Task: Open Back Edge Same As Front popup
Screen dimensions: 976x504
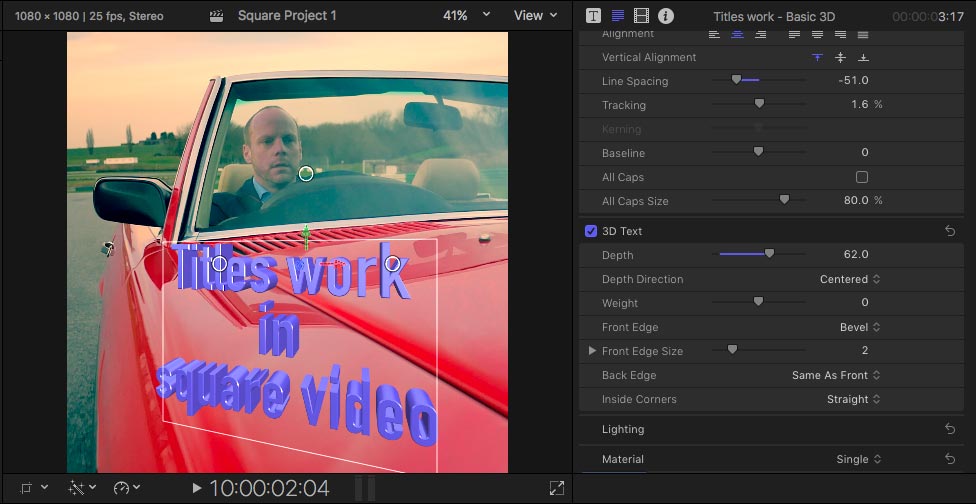Action: 836,375
